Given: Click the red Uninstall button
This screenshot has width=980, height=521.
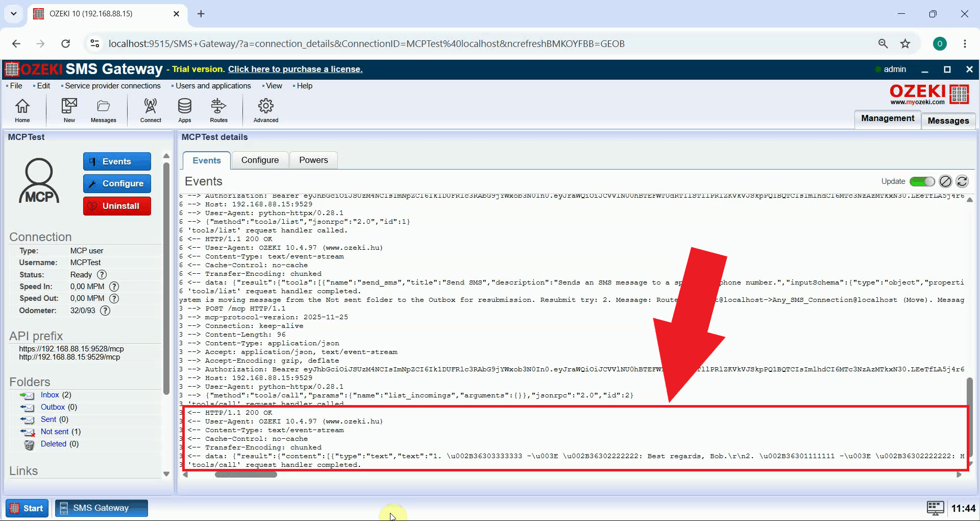Looking at the screenshot, I should (117, 206).
